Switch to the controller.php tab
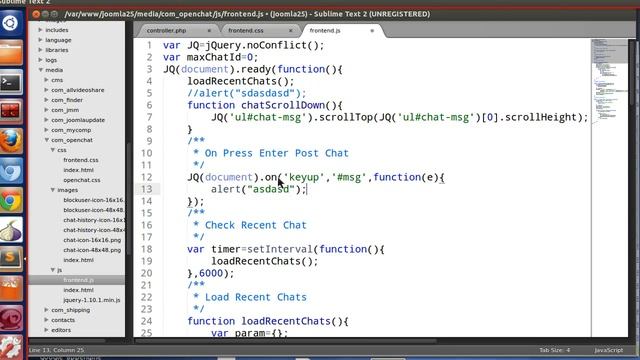The width and height of the screenshot is (640, 360). 167,31
